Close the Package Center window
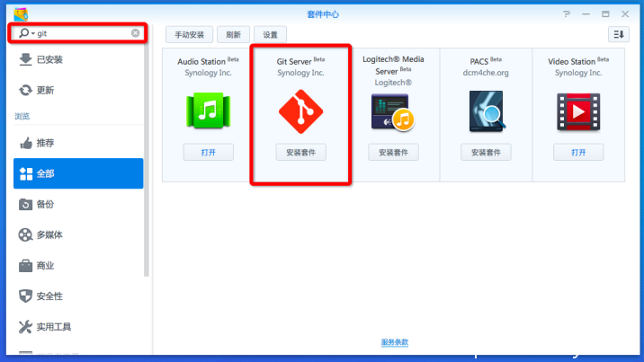Image resolution: width=644 pixels, height=362 pixels. (x=625, y=14)
